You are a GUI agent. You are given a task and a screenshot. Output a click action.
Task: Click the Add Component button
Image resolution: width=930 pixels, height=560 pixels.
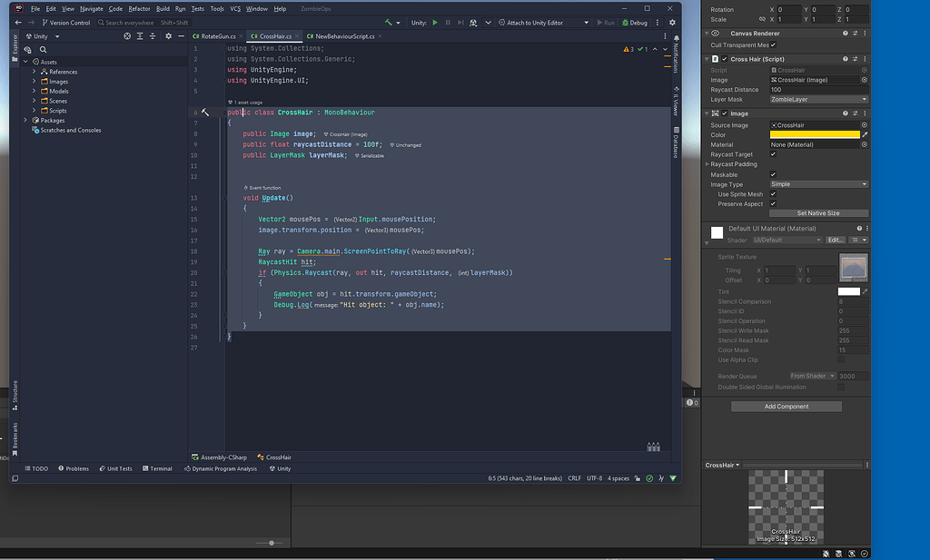[x=786, y=407]
